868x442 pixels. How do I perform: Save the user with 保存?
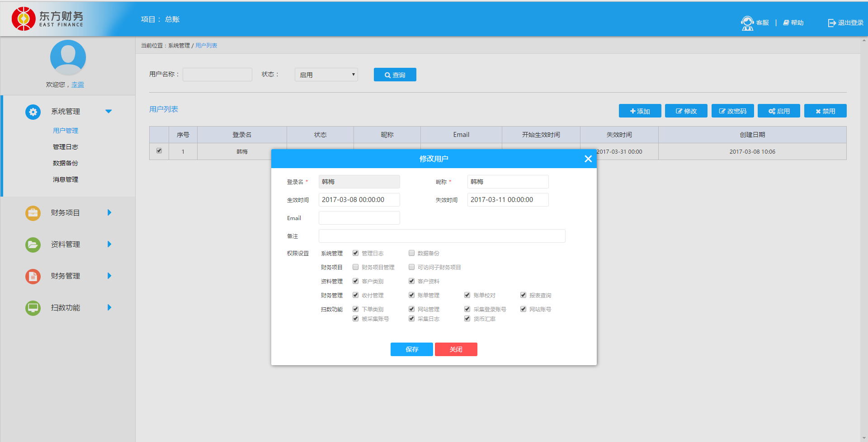coord(412,349)
